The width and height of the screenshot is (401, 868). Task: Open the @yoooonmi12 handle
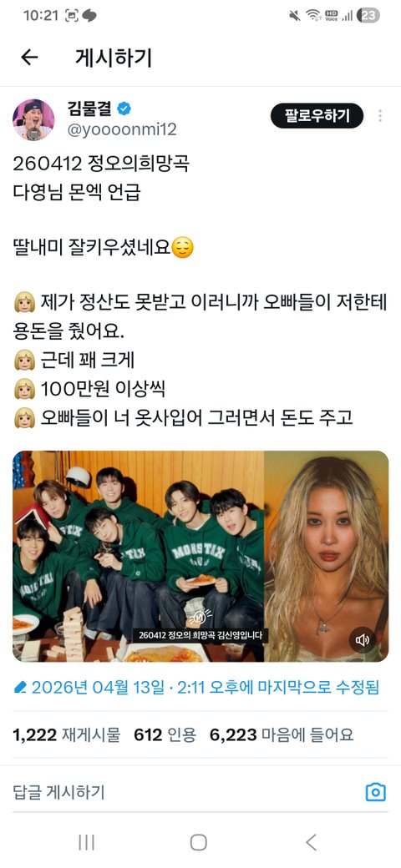coord(122,129)
